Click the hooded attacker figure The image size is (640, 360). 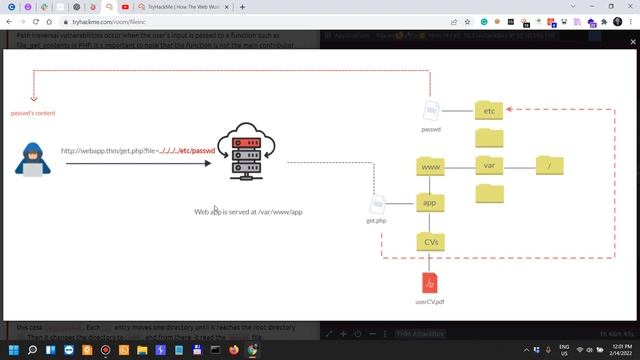tap(33, 160)
